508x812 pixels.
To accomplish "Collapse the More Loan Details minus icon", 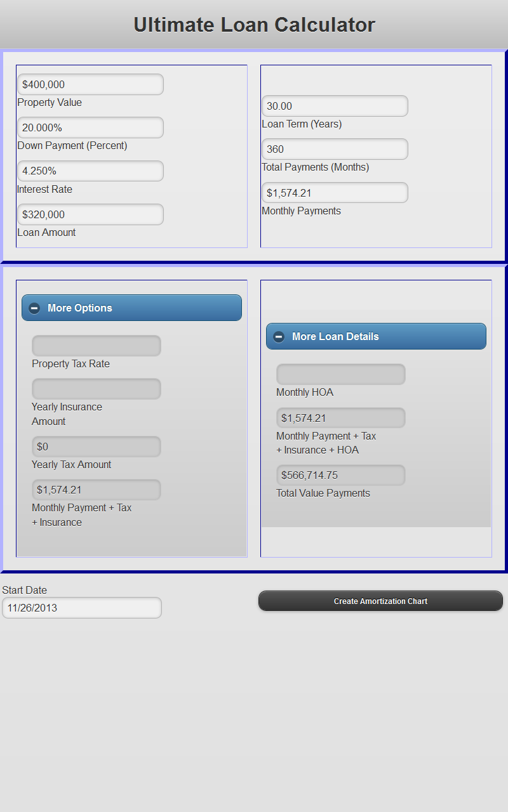I will point(279,337).
